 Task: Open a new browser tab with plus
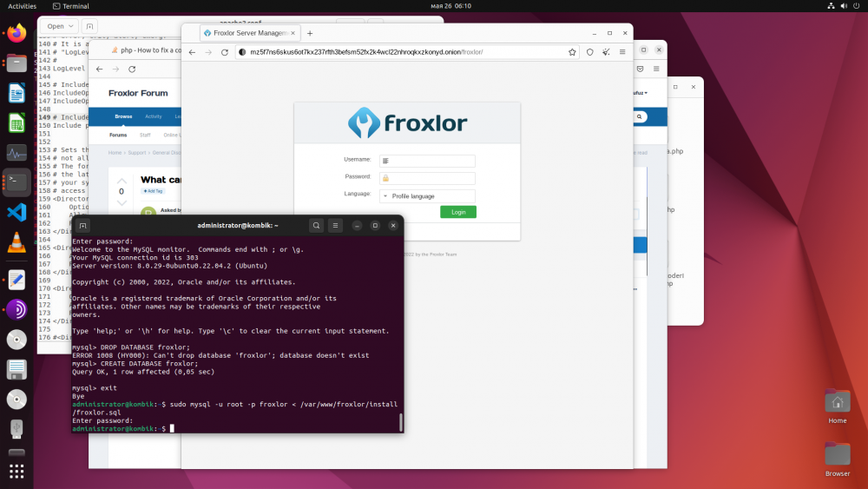[x=310, y=33]
